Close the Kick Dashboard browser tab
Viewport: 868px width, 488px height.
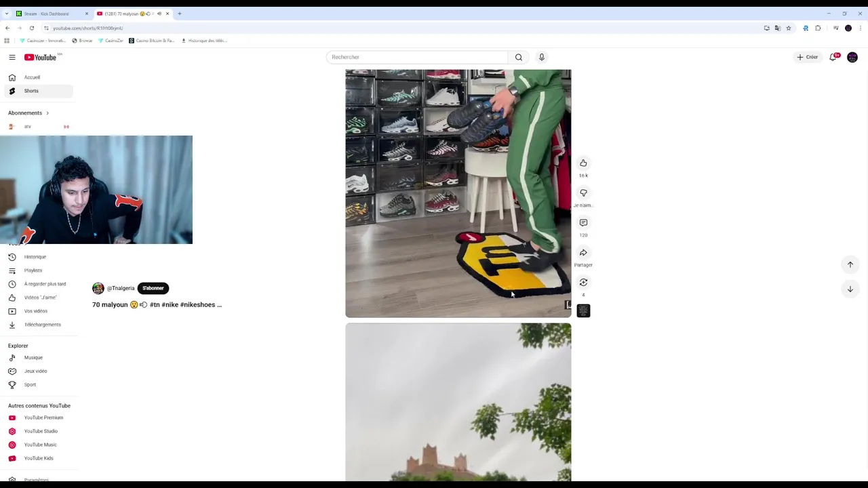coord(86,14)
